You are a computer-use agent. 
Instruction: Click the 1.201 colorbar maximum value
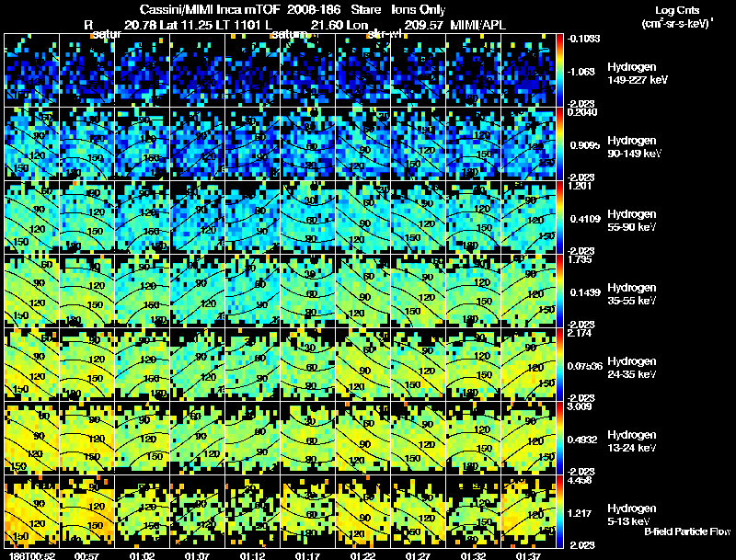(580, 186)
